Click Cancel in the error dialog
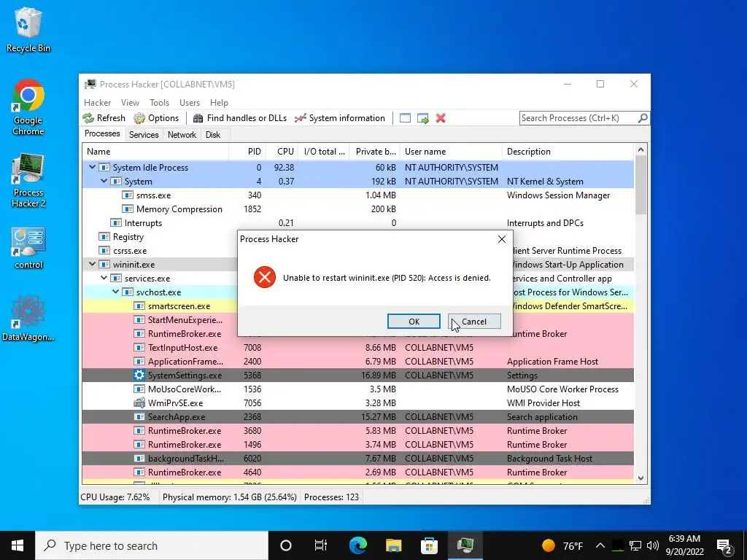747x560 pixels. click(474, 322)
